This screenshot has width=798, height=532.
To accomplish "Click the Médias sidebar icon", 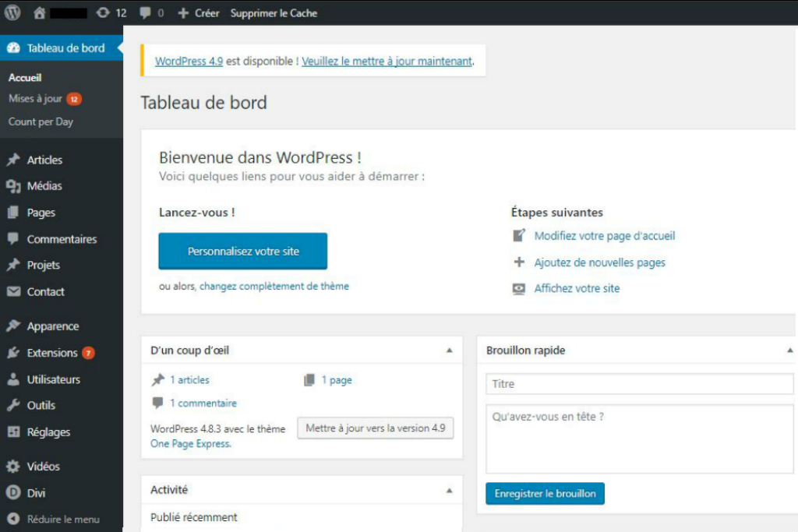I will point(13,186).
